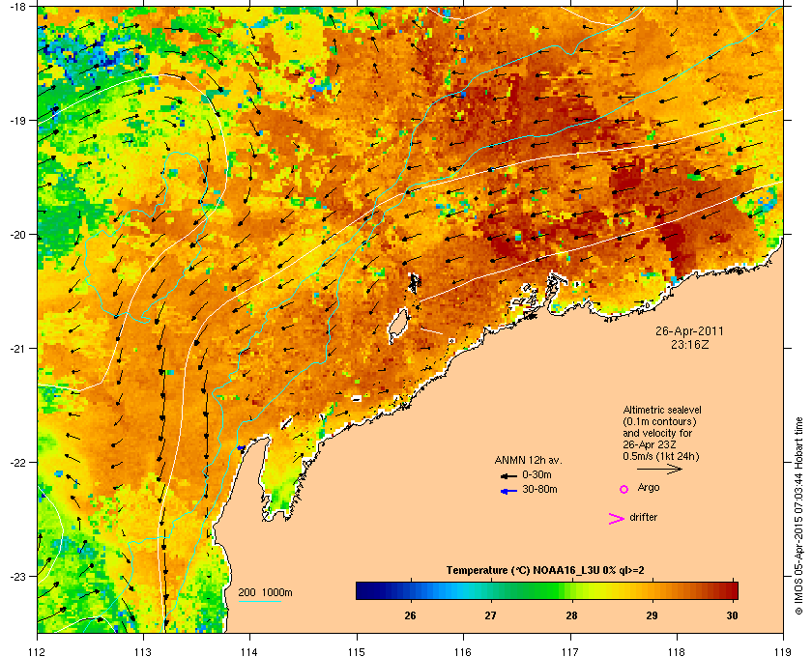
Task: Click the colorbar tick label 26
Action: coord(410,615)
